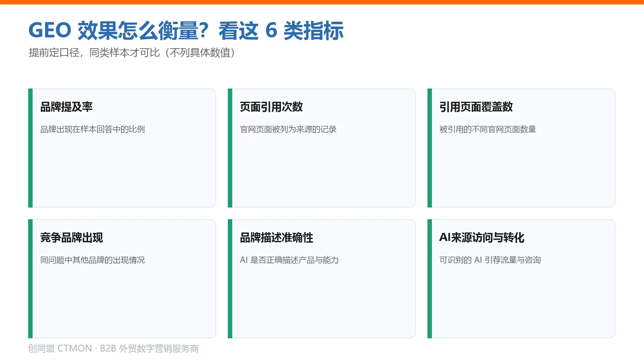
Task: Click the card heading '引用页面覆盖数'
Action: [476, 107]
